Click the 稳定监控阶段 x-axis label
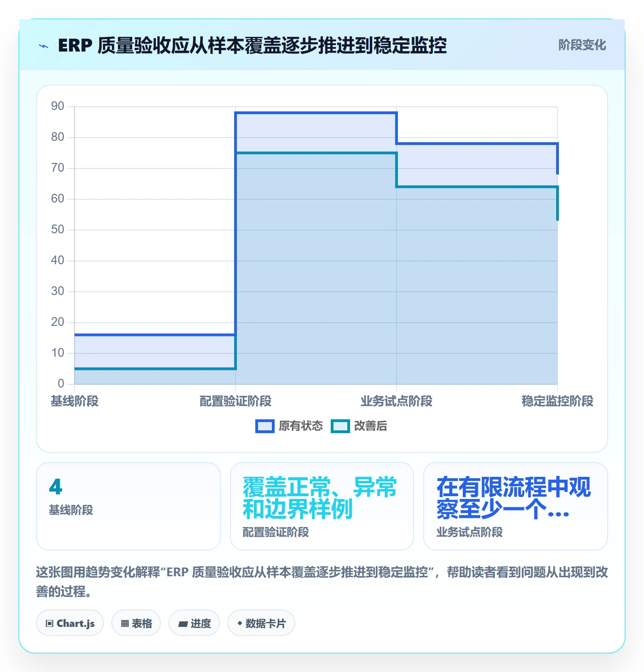644x672 pixels. (558, 401)
